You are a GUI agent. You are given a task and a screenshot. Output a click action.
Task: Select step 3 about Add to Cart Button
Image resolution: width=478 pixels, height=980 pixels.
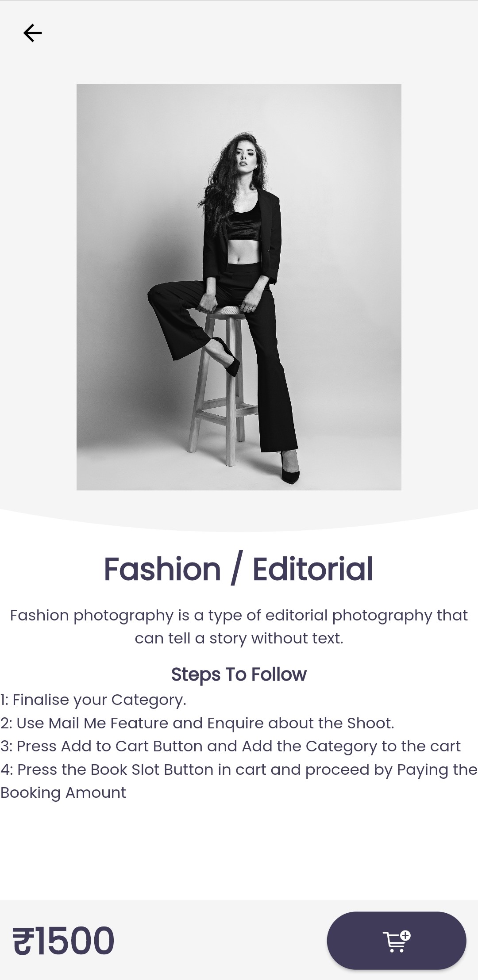point(231,746)
